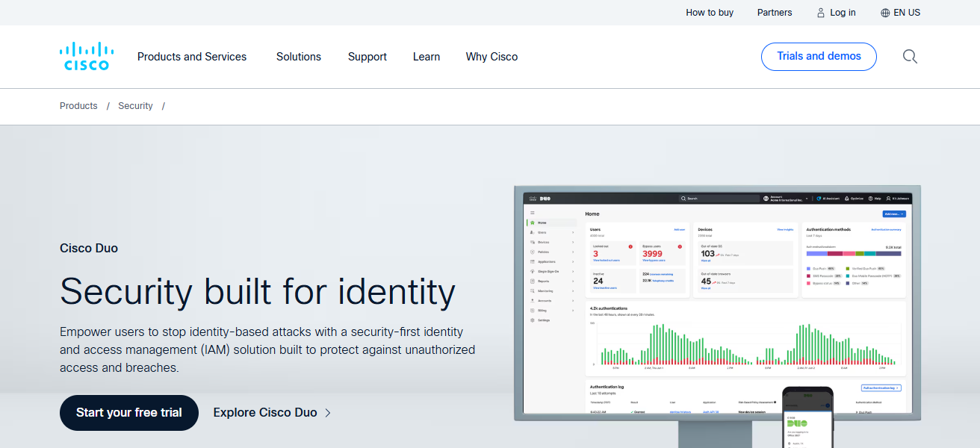
Task: Expand the Users chevron in Duo sidebar
Action: click(x=573, y=232)
